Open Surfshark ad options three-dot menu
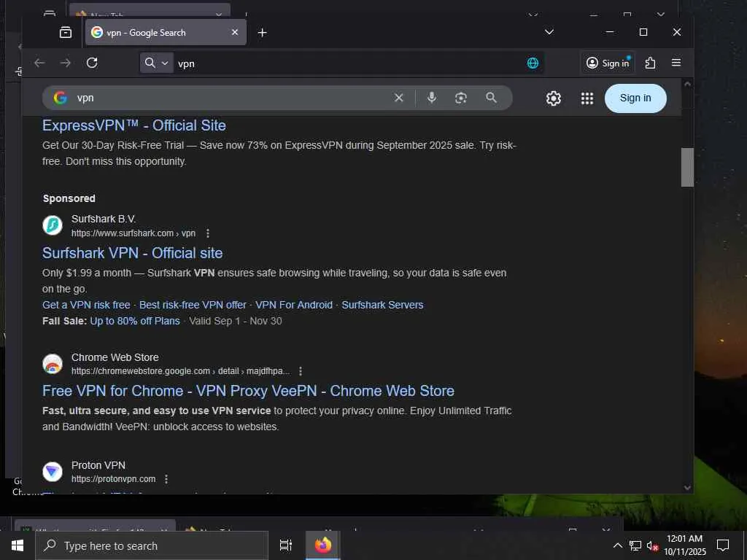Viewport: 747px width, 560px height. point(208,233)
